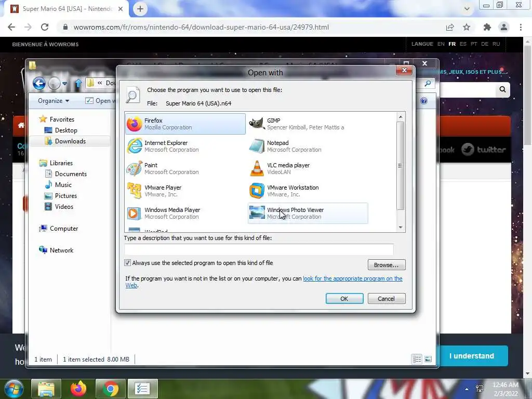
Task: Click the taskbar clock and date
Action: click(x=505, y=389)
